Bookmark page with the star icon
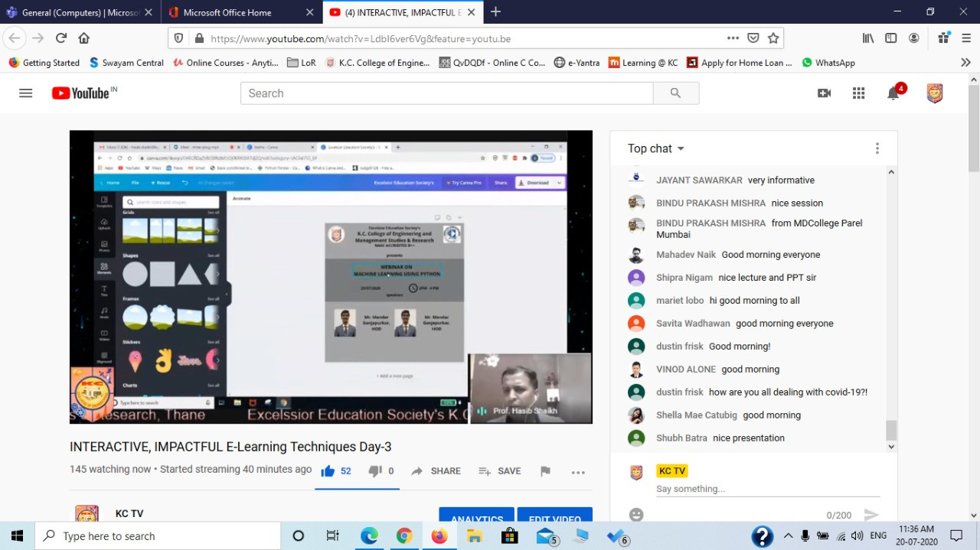This screenshot has width=980, height=550. [x=773, y=38]
